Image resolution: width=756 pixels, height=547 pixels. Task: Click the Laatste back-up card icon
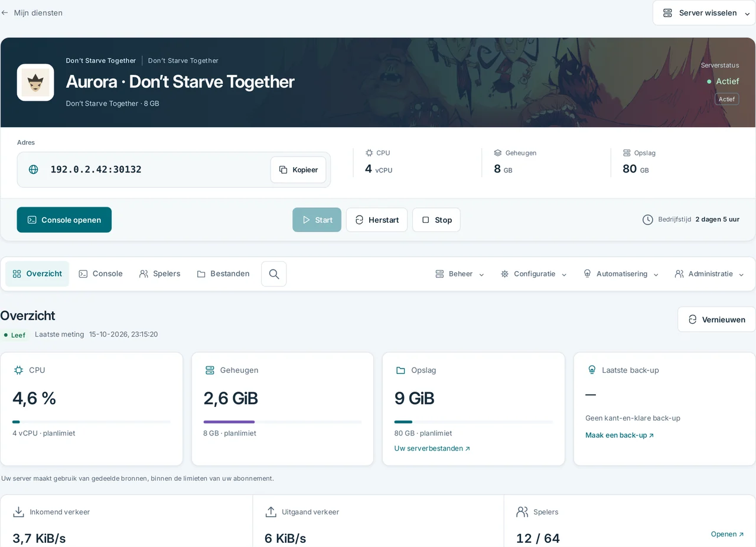pyautogui.click(x=592, y=370)
